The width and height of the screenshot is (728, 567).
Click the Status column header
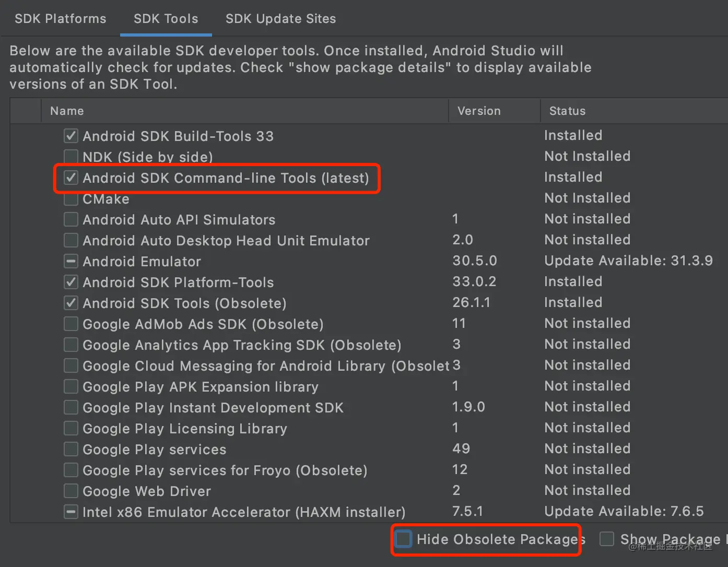point(567,111)
